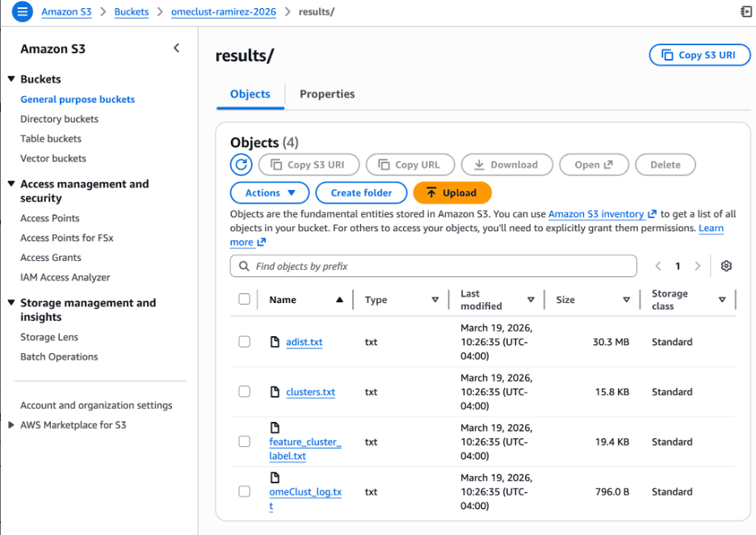The height and width of the screenshot is (535, 756).
Task: Click Amazon S3 breadcrumb link
Action: (x=66, y=11)
